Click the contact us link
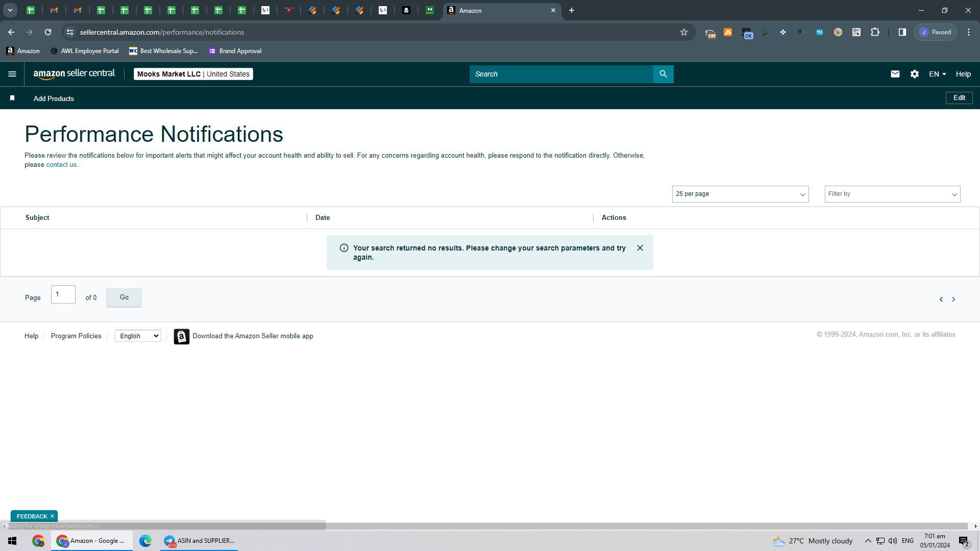This screenshot has height=551, width=980. [x=61, y=165]
